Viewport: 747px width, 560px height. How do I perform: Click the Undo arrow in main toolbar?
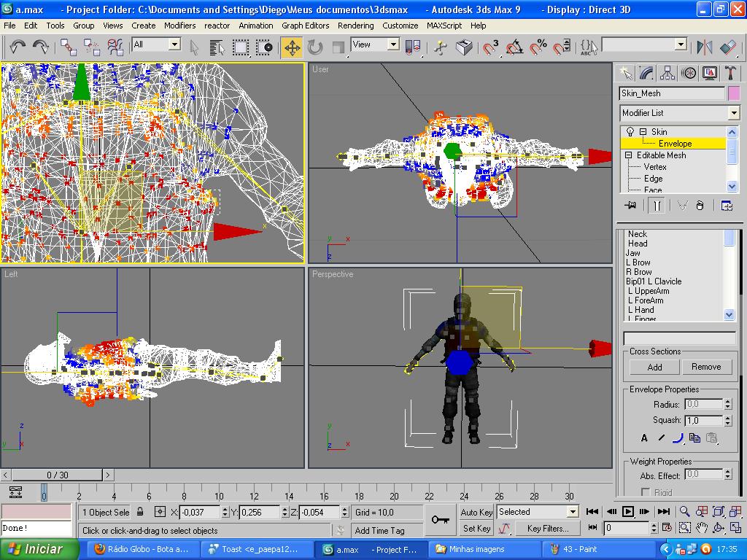[18, 47]
